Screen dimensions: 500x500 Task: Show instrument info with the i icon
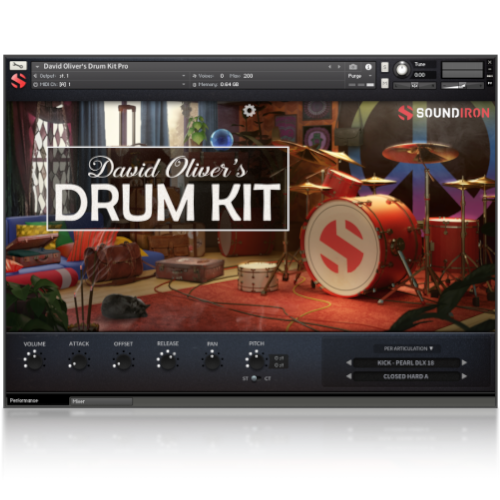click(368, 67)
